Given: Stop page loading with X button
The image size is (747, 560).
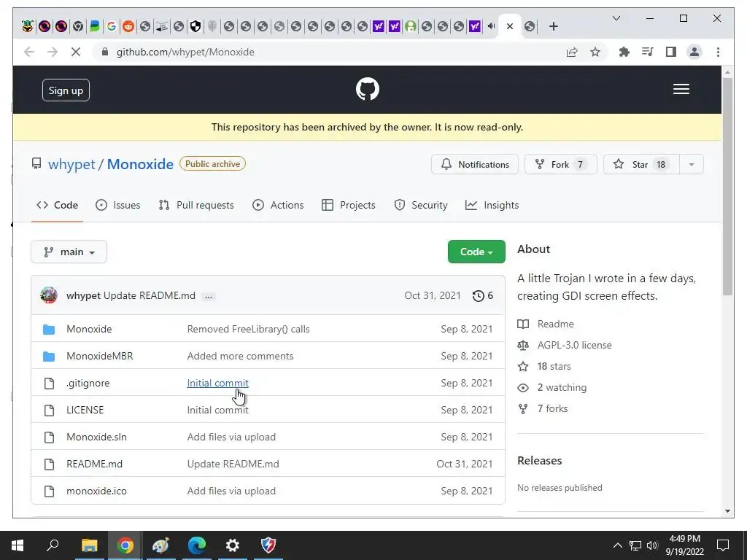Looking at the screenshot, I should (x=76, y=52).
